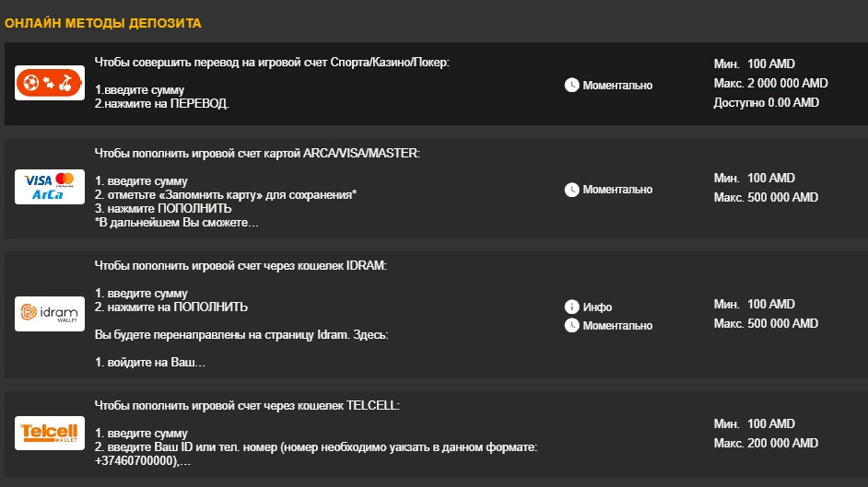Expand truncated text 'В дальнейшем Вы сможете…'
This screenshot has height=487, width=868.
tap(177, 223)
